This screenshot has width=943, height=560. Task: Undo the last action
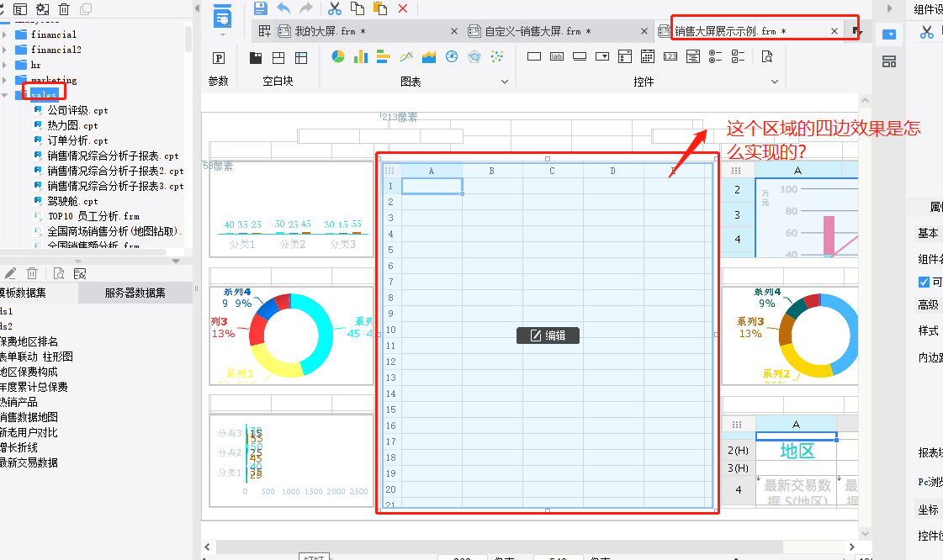283,8
